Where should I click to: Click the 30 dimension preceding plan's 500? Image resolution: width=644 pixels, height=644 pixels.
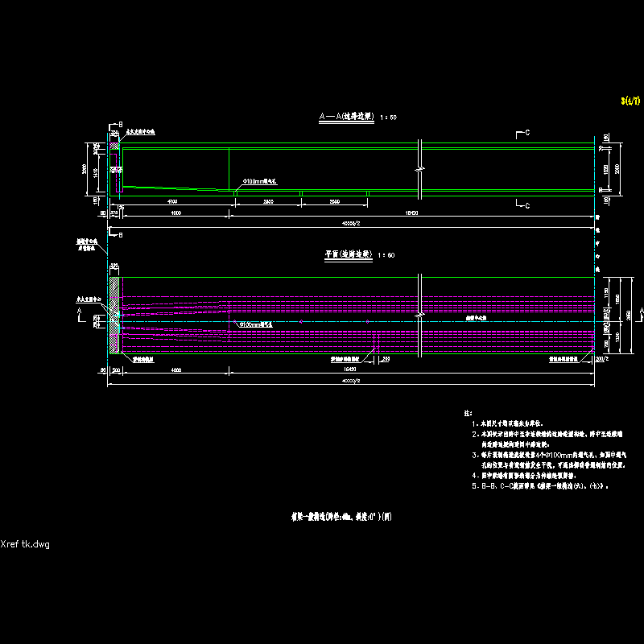tap(103, 370)
